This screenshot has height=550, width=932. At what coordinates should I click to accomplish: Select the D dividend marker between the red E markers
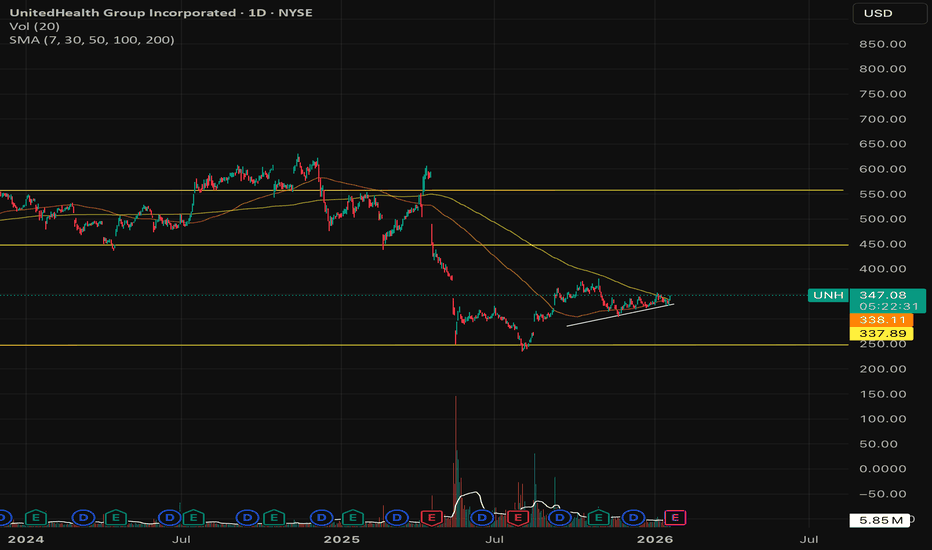482,517
